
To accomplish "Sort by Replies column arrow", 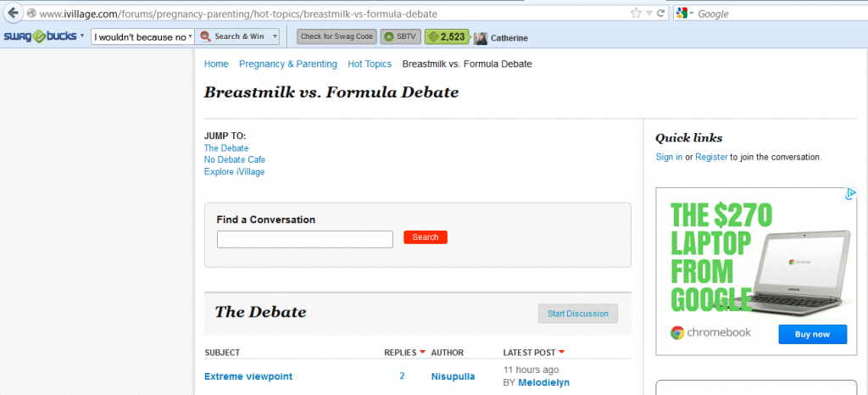I will [x=422, y=353].
